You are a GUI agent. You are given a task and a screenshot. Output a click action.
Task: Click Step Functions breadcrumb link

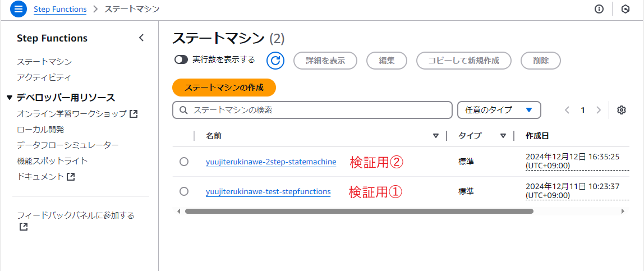60,9
